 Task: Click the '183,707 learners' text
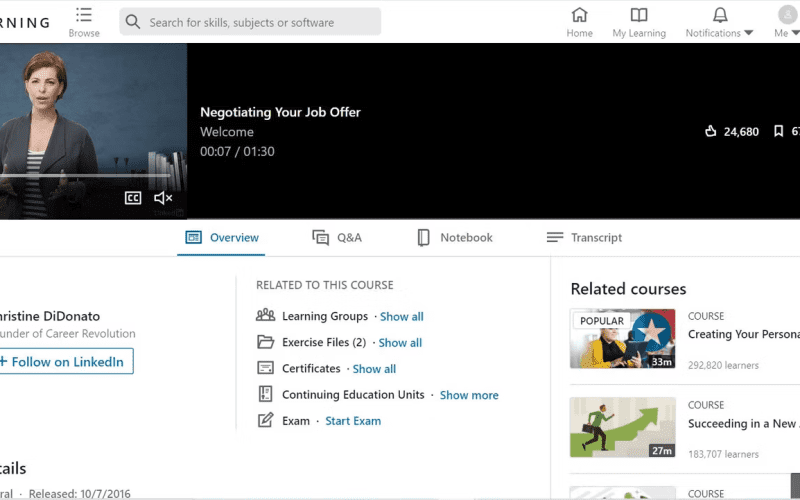(723, 454)
